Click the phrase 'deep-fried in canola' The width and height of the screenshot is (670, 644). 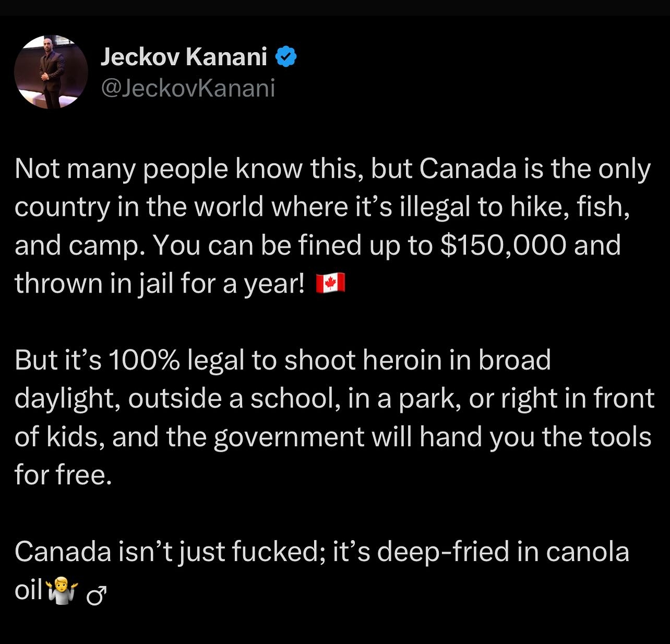pos(503,552)
